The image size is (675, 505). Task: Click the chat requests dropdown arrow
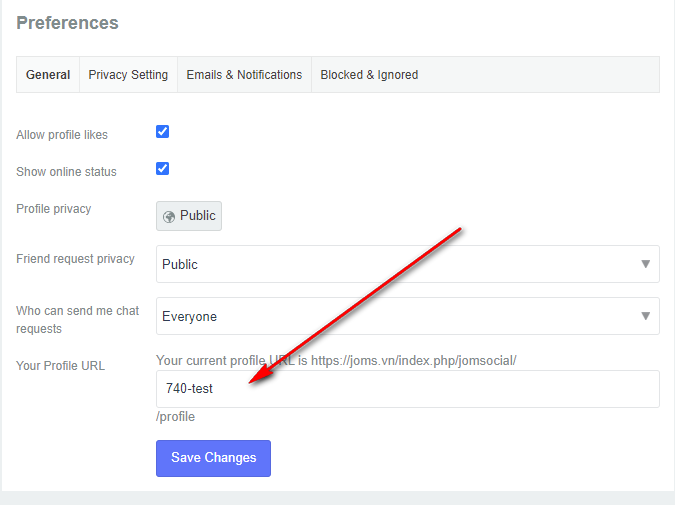pyautogui.click(x=645, y=316)
